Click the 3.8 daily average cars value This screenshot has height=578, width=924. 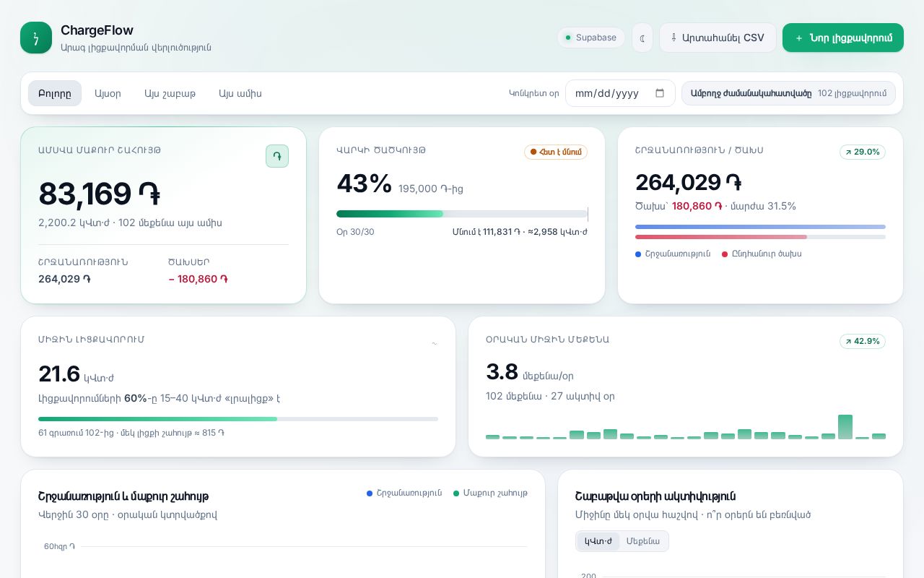tap(502, 372)
